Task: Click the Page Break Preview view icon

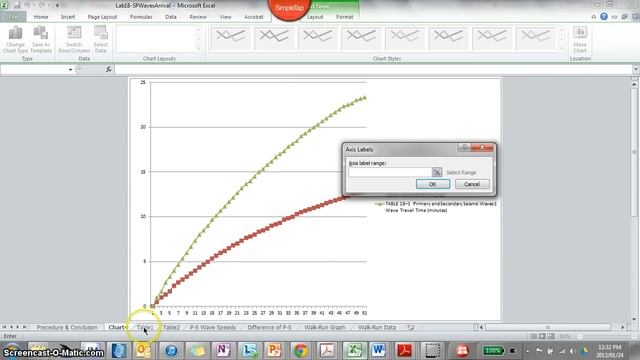Action: (551, 336)
